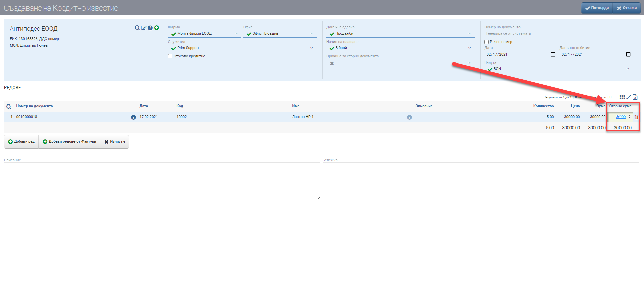The height and width of the screenshot is (294, 644).
Task: Click Добави редове от Фактури button
Action: coord(69,142)
